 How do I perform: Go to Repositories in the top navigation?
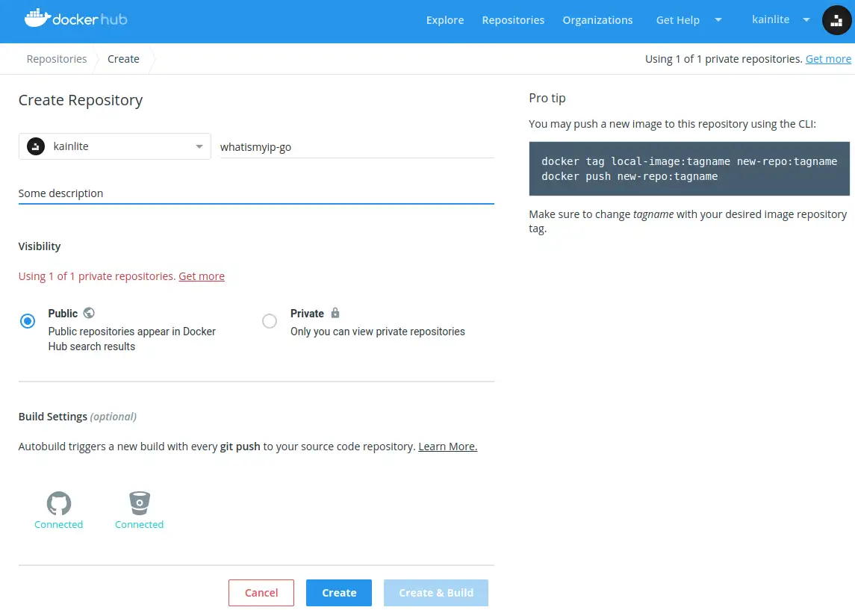(x=513, y=20)
